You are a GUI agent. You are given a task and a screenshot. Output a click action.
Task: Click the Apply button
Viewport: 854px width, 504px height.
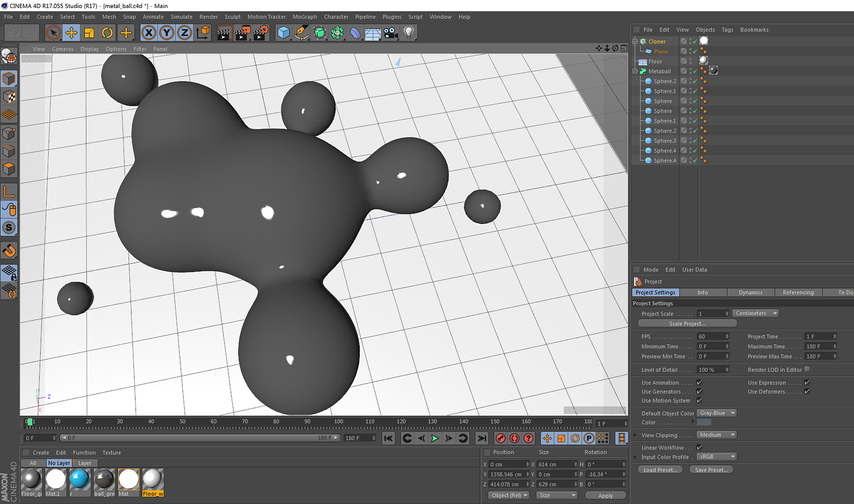(x=605, y=495)
